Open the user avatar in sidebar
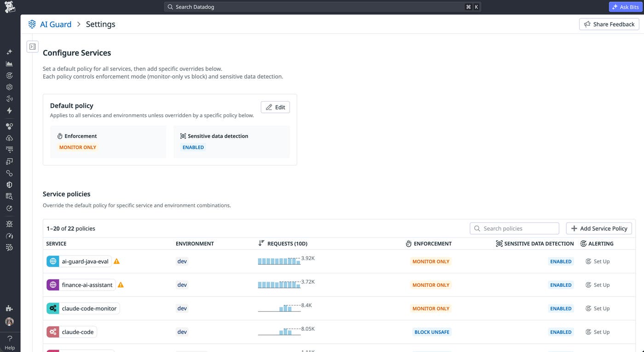This screenshot has height=352, width=644. coord(9,322)
